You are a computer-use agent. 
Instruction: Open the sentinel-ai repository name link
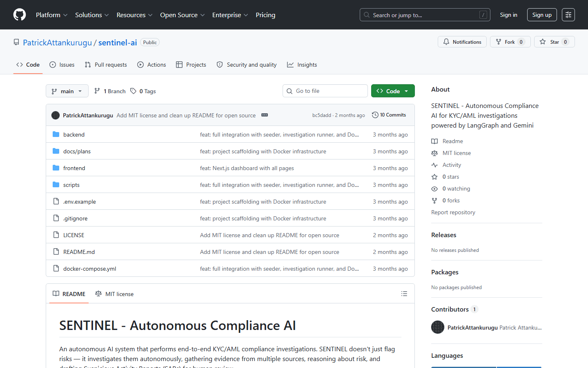coord(118,42)
